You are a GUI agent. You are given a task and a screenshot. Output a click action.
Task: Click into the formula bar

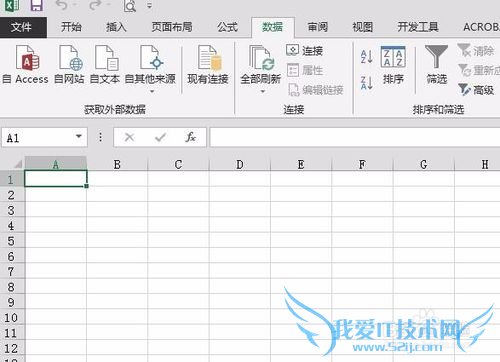tap(355, 137)
